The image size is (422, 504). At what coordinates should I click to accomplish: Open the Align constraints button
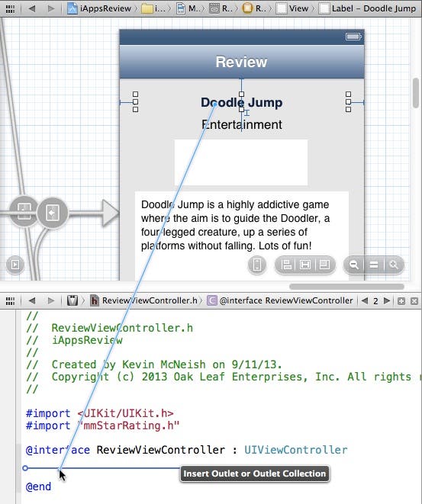coord(285,265)
